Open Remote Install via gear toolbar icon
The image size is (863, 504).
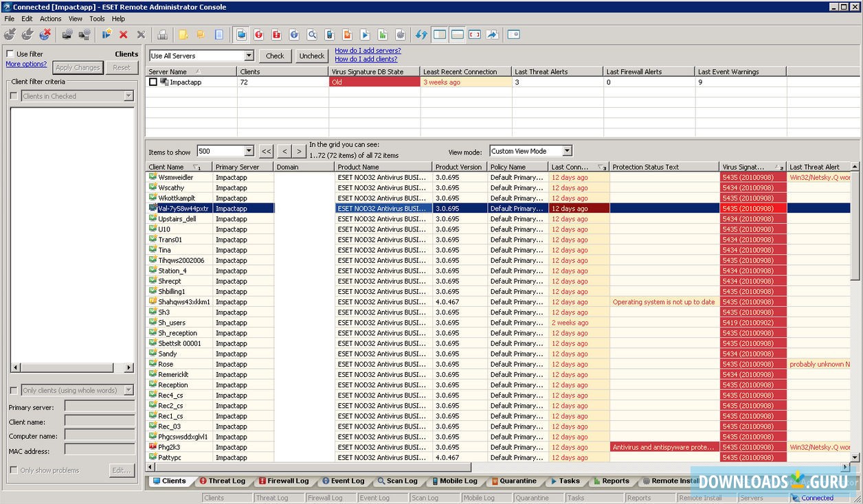coord(401,34)
